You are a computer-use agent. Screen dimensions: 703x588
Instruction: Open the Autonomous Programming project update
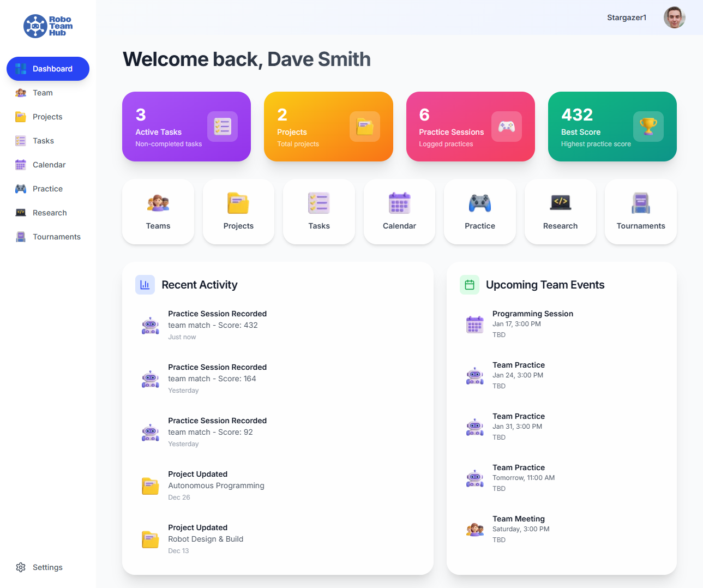pos(216,485)
